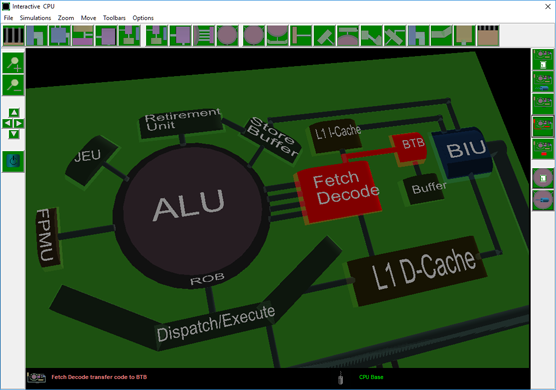Select the blue square chip toolbar icon
Screen dimensions: 556x390
click(60, 35)
